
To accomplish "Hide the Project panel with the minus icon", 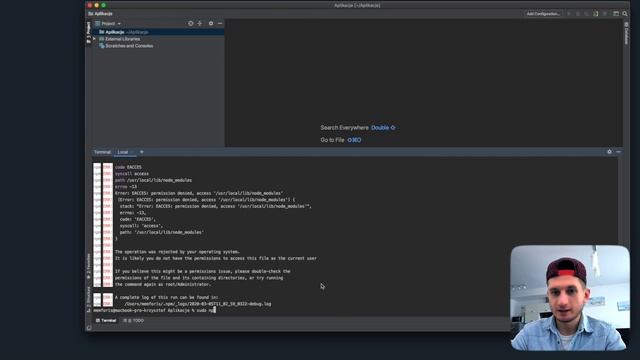I will pos(220,24).
